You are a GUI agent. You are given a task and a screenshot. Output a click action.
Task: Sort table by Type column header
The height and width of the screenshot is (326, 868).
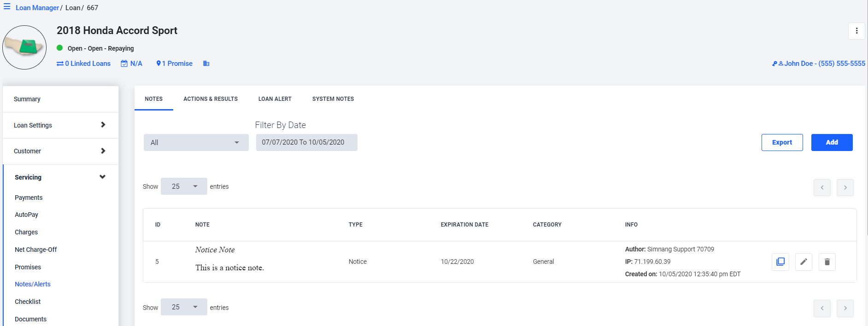[x=356, y=225]
